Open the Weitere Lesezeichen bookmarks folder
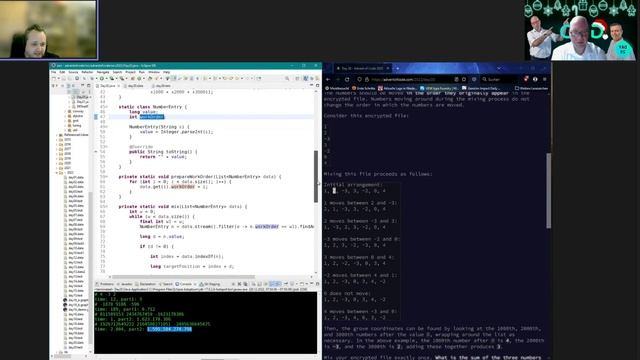The width and height of the screenshot is (640, 360). click(531, 88)
